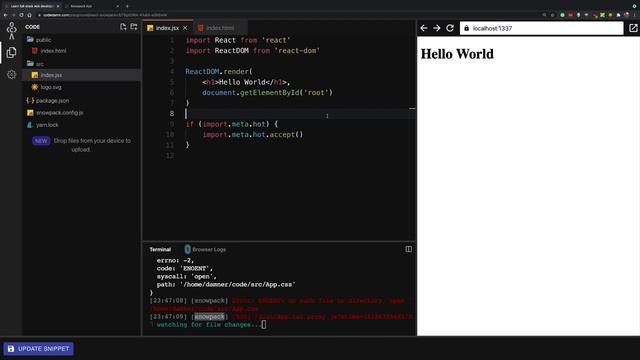Click the import.meta.hot.accept() line

point(253,135)
